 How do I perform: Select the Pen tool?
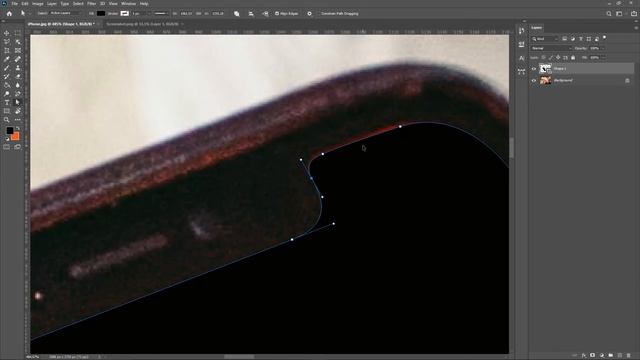18,94
